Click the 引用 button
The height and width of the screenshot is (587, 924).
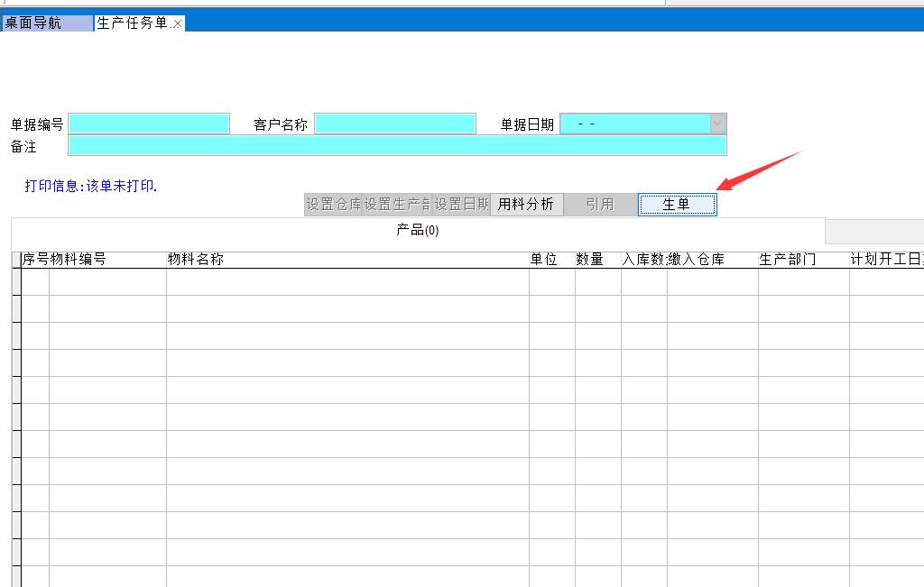[599, 205]
